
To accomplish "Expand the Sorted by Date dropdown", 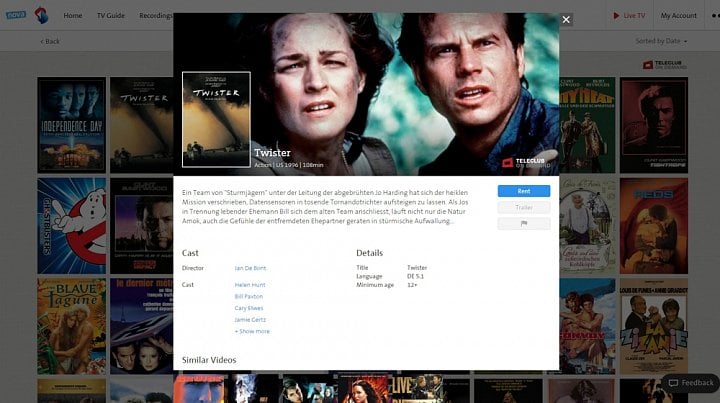I will (661, 41).
